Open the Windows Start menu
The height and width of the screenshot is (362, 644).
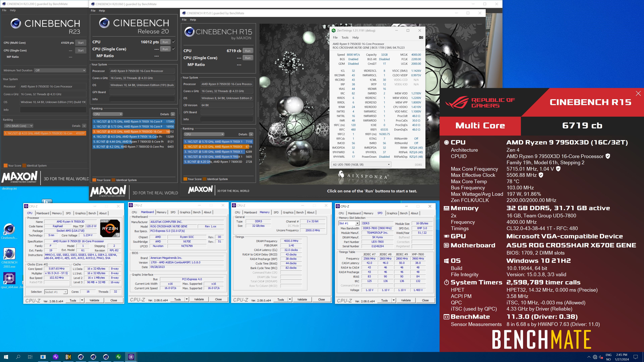click(6, 357)
